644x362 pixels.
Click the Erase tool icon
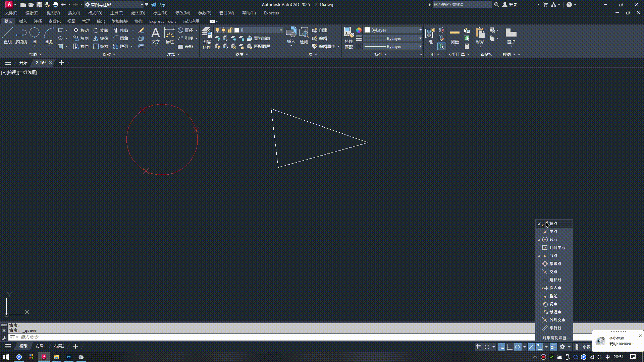tap(141, 30)
